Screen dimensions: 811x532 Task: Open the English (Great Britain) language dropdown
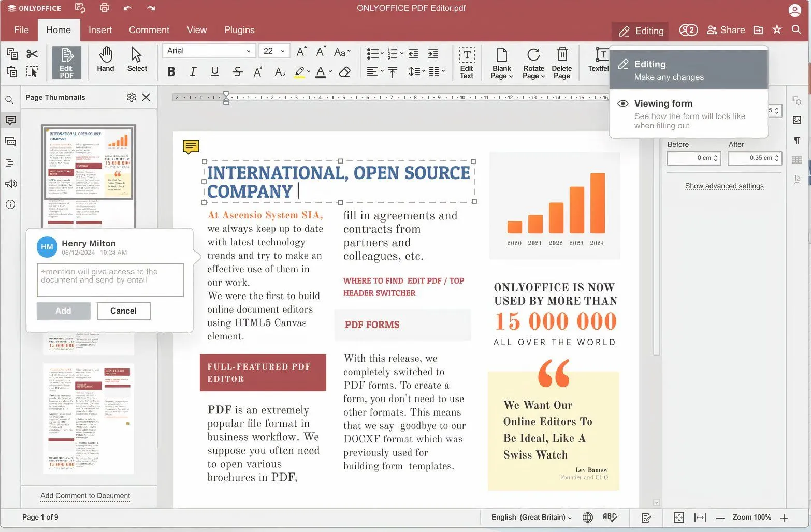pos(531,517)
